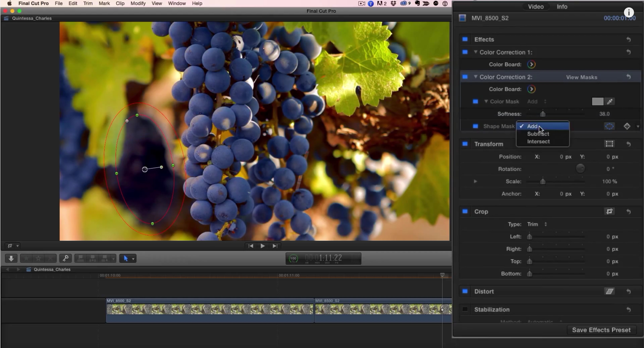Click Save Effects Preset button
644x348 pixels.
[601, 330]
